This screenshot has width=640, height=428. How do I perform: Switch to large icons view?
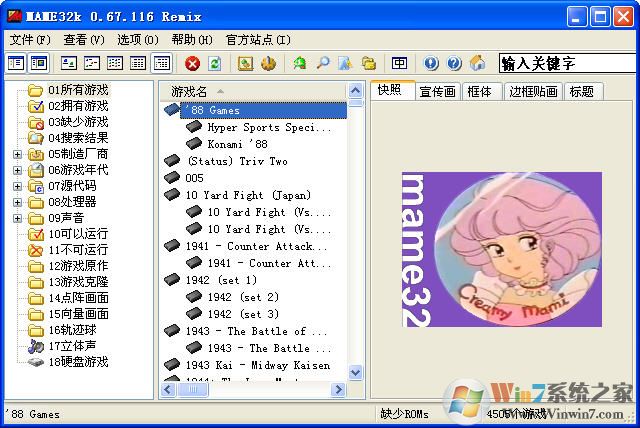coord(69,63)
